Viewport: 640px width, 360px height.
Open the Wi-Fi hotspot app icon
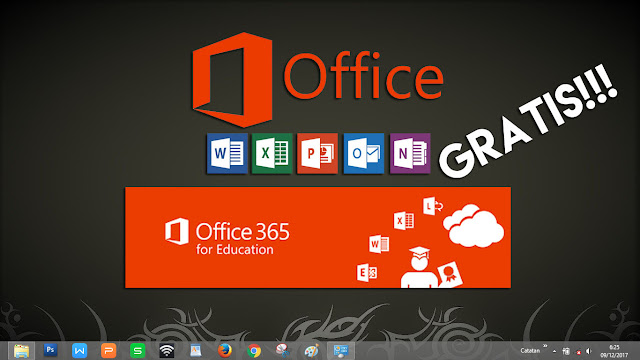pos(167,351)
